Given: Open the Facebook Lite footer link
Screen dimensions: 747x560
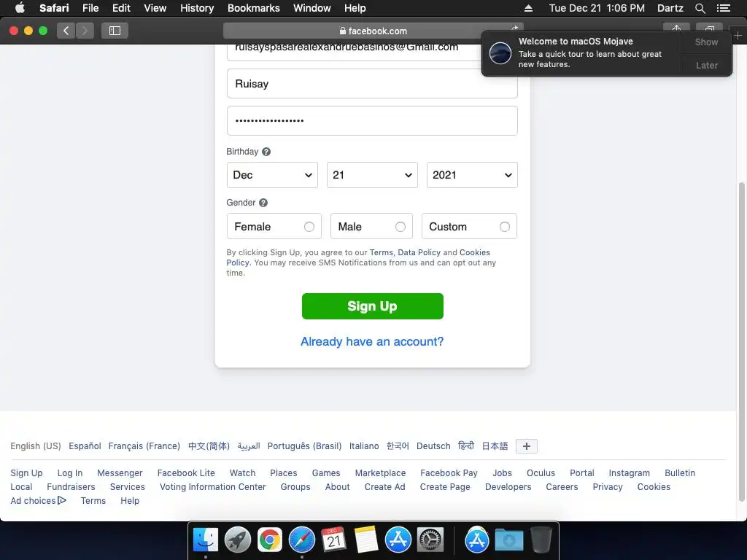Looking at the screenshot, I should pyautogui.click(x=186, y=472).
